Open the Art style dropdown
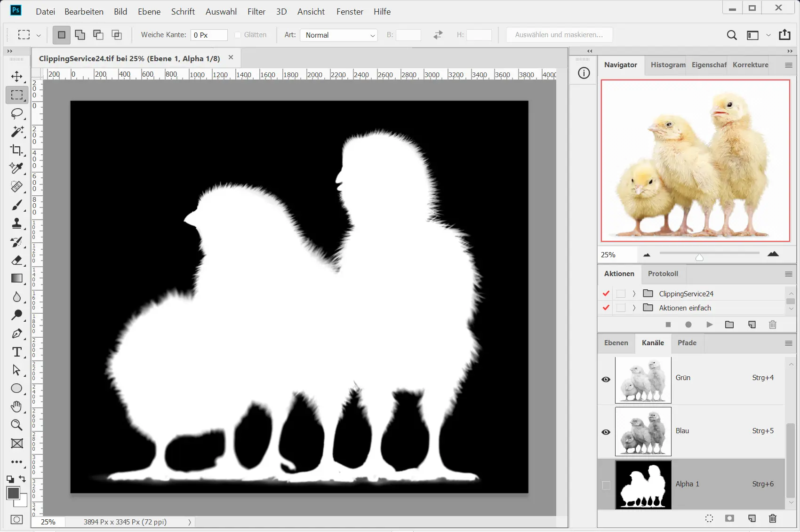 pyautogui.click(x=338, y=35)
